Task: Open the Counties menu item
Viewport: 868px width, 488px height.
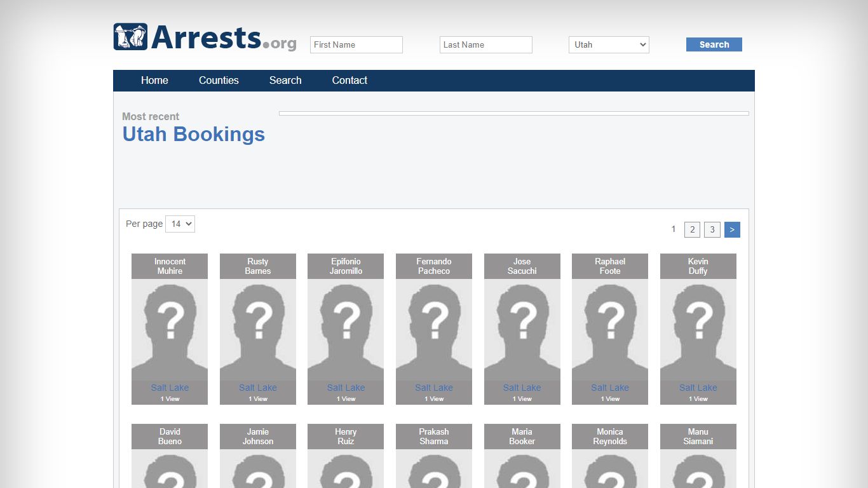Action: click(x=219, y=80)
